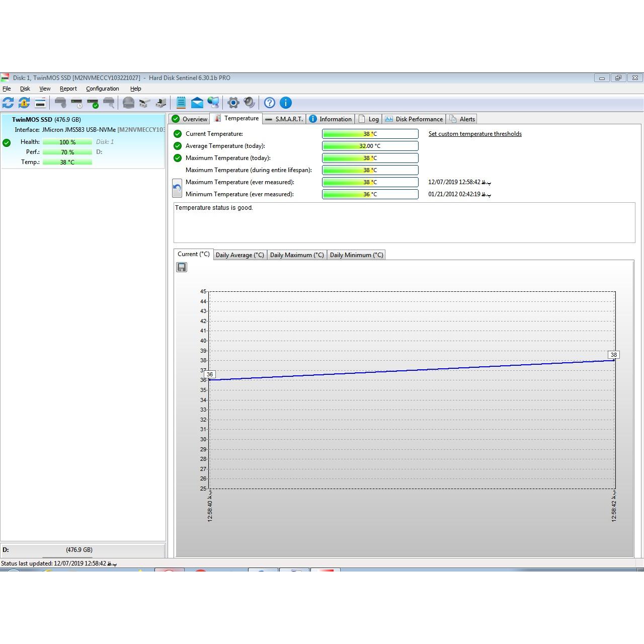Click the send e-mail envelope icon
The image size is (644, 644).
click(197, 103)
